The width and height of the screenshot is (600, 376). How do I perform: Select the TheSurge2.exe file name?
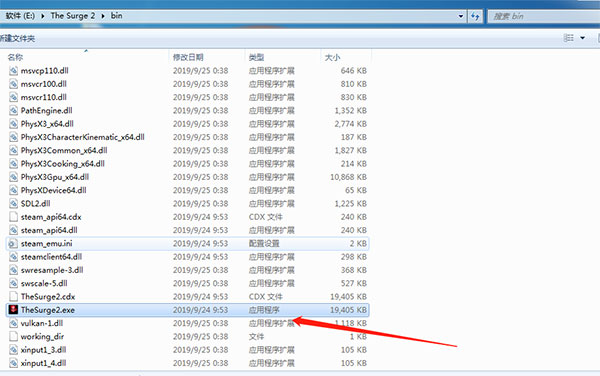point(48,310)
